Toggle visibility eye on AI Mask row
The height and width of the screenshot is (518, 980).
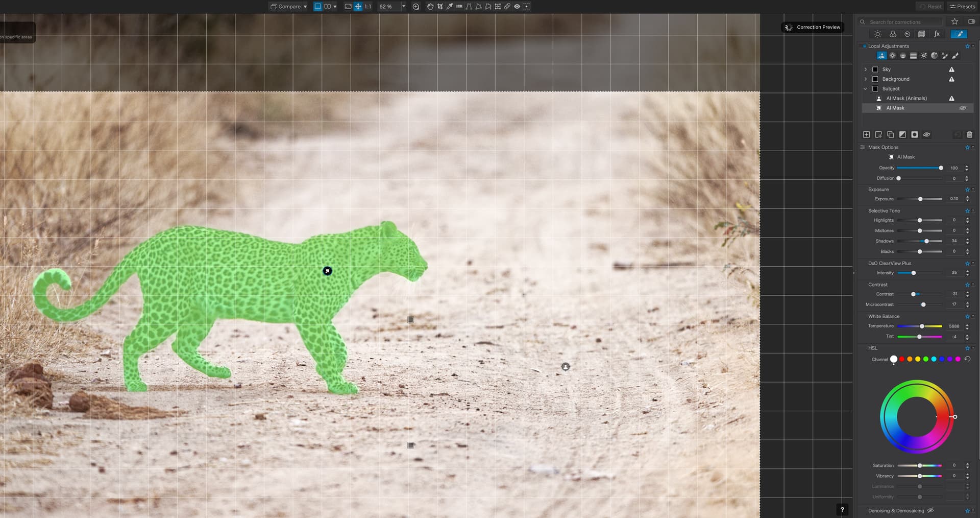coord(962,108)
